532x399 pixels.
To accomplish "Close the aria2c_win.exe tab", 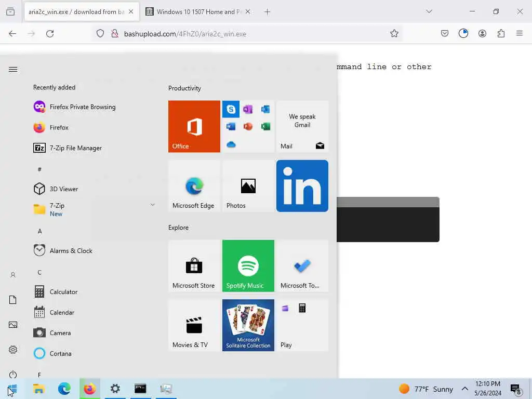I will tap(131, 11).
